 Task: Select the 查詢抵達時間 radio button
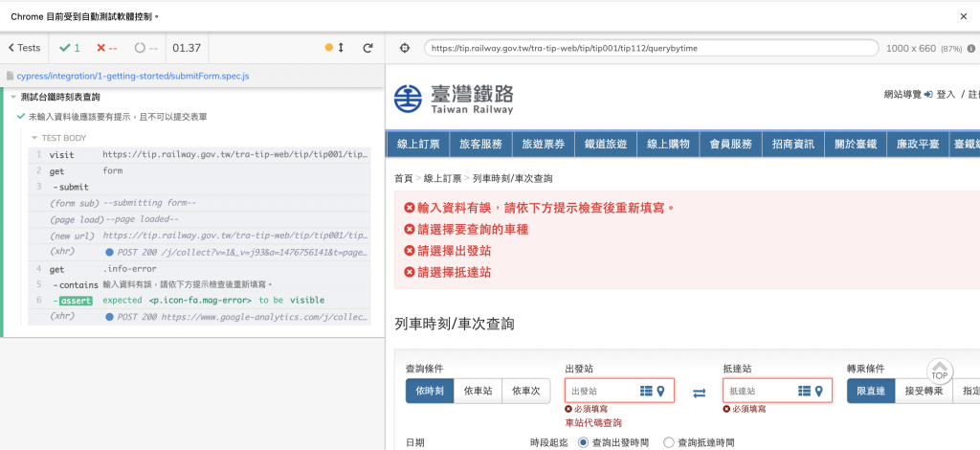pyautogui.click(x=669, y=442)
